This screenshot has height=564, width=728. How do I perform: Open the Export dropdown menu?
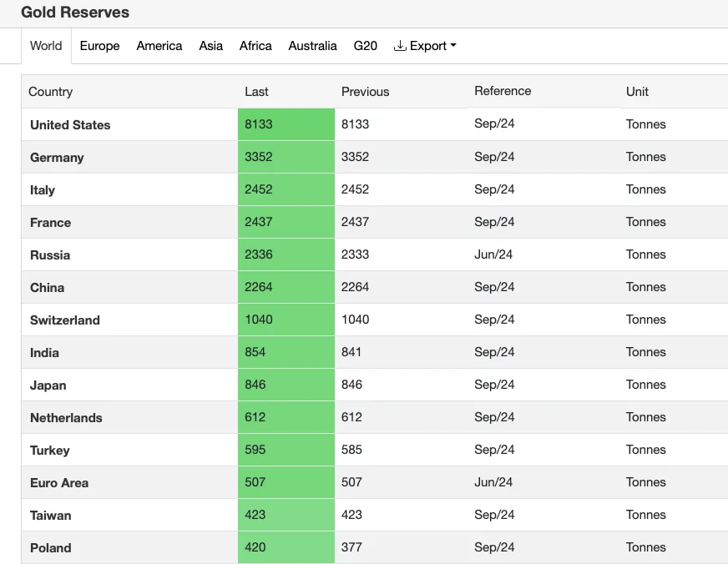[425, 46]
